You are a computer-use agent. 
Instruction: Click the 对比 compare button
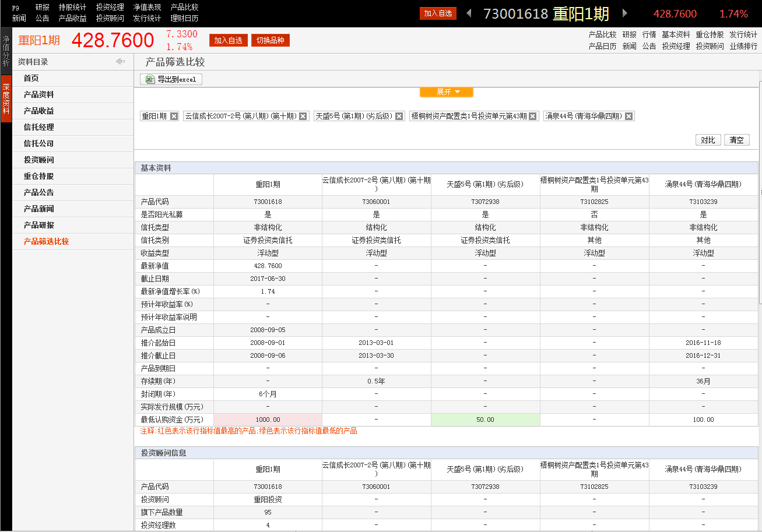(x=708, y=140)
